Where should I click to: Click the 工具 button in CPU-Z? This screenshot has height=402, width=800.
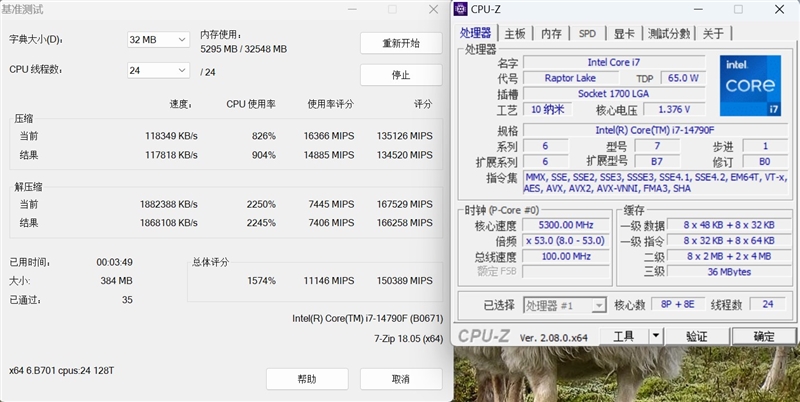click(623, 336)
